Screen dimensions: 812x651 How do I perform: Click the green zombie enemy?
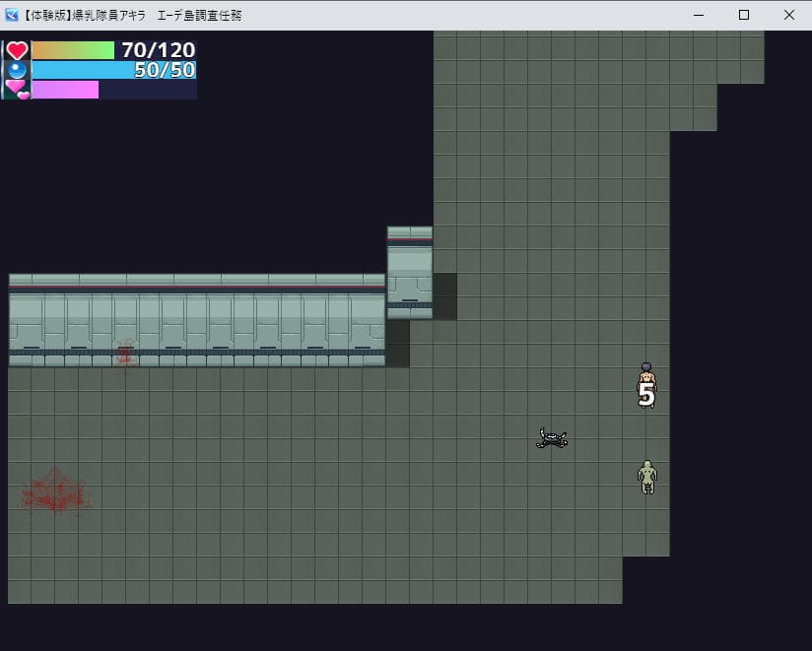click(646, 477)
